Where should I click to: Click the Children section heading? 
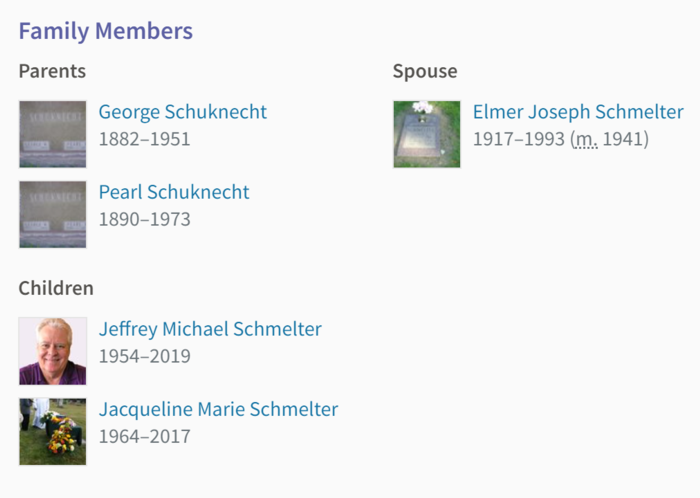coord(56,288)
